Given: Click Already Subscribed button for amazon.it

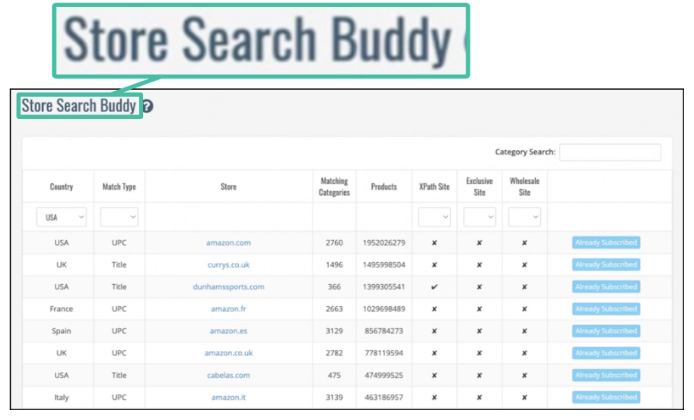Looking at the screenshot, I should pyautogui.click(x=606, y=397).
